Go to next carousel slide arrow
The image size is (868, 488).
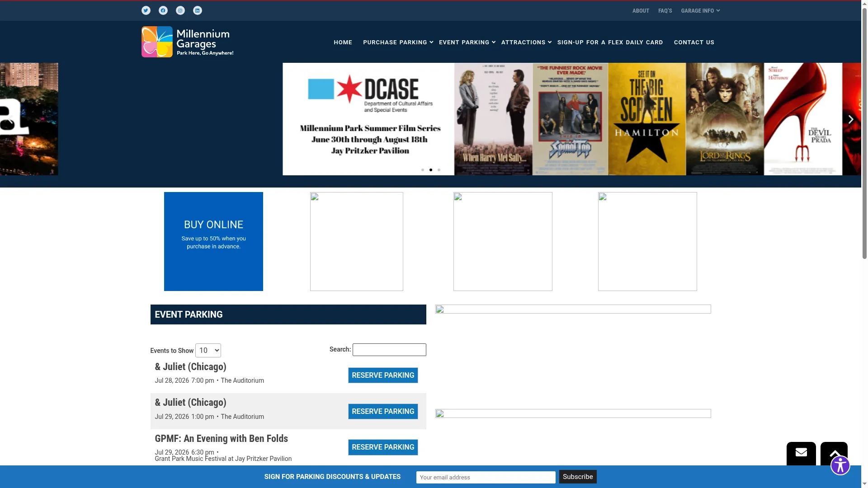point(850,119)
